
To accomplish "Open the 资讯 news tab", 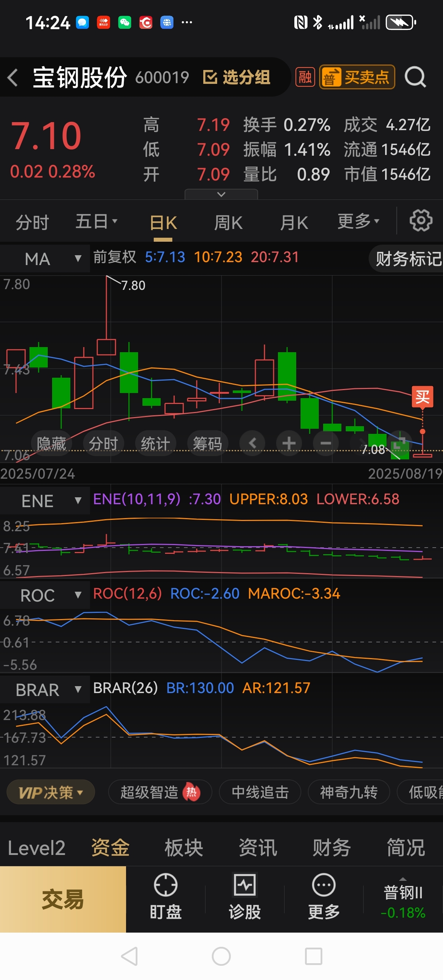I will [x=258, y=848].
